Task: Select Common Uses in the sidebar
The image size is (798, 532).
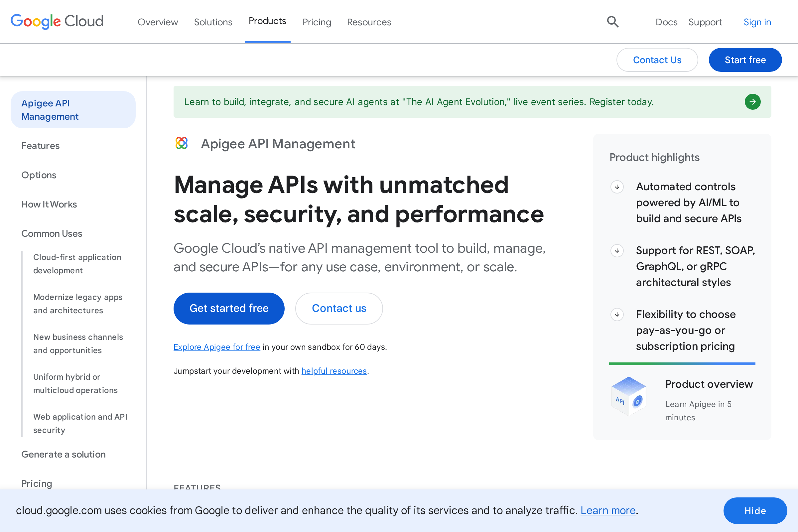Action: (52, 233)
